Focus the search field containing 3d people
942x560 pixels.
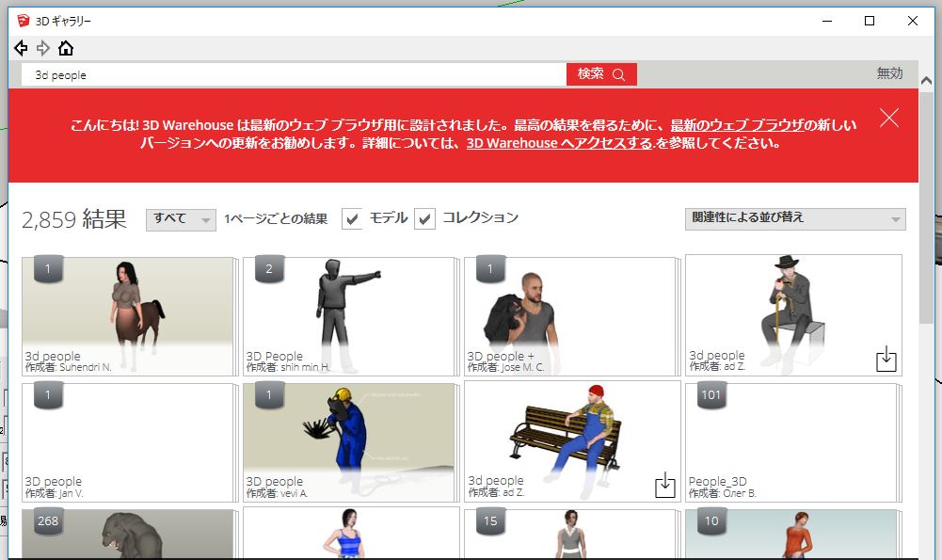pyautogui.click(x=294, y=75)
